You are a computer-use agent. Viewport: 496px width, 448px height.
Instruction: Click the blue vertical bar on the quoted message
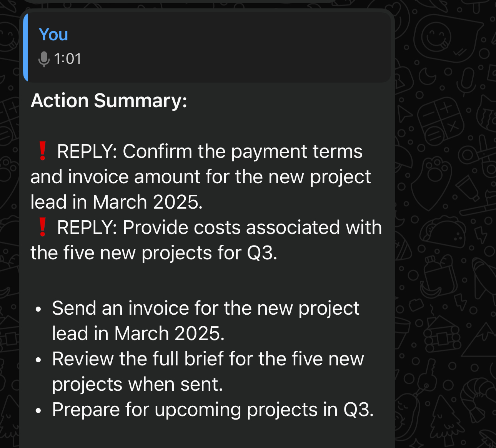tap(25, 47)
